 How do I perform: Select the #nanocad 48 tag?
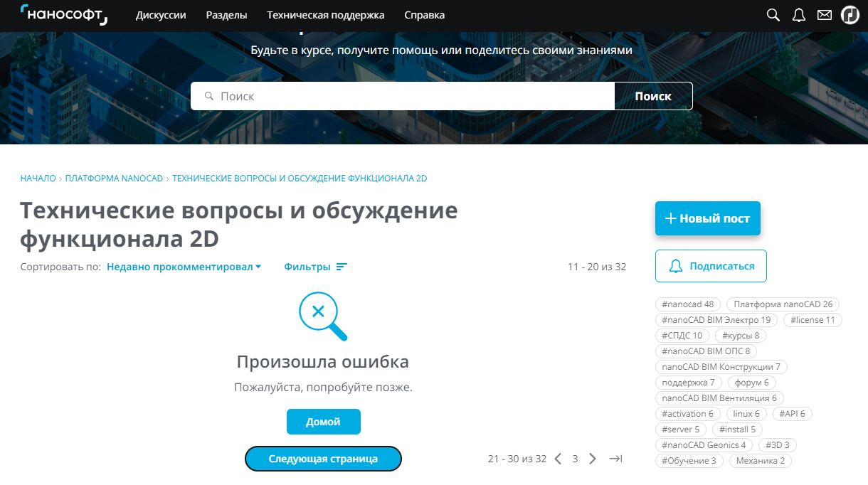688,304
